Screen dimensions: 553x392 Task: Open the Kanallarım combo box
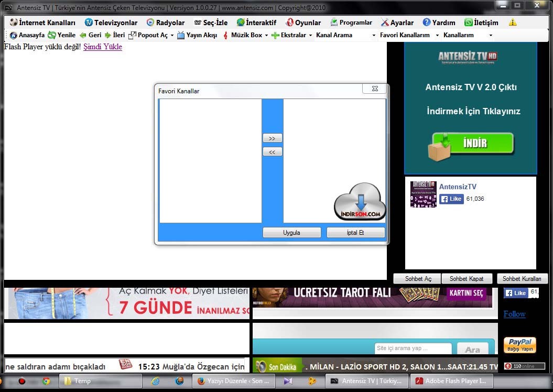pyautogui.click(x=468, y=35)
